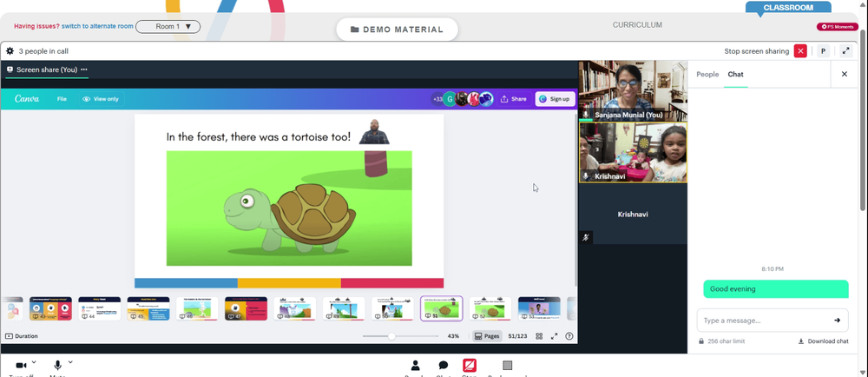The image size is (868, 377).
Task: Switch to the Chat tab
Action: [736, 74]
